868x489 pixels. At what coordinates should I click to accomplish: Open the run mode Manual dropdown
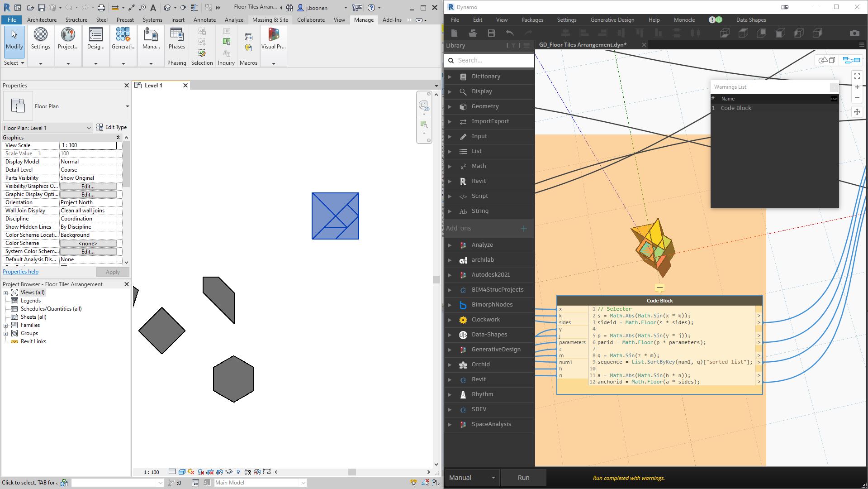tap(472, 478)
